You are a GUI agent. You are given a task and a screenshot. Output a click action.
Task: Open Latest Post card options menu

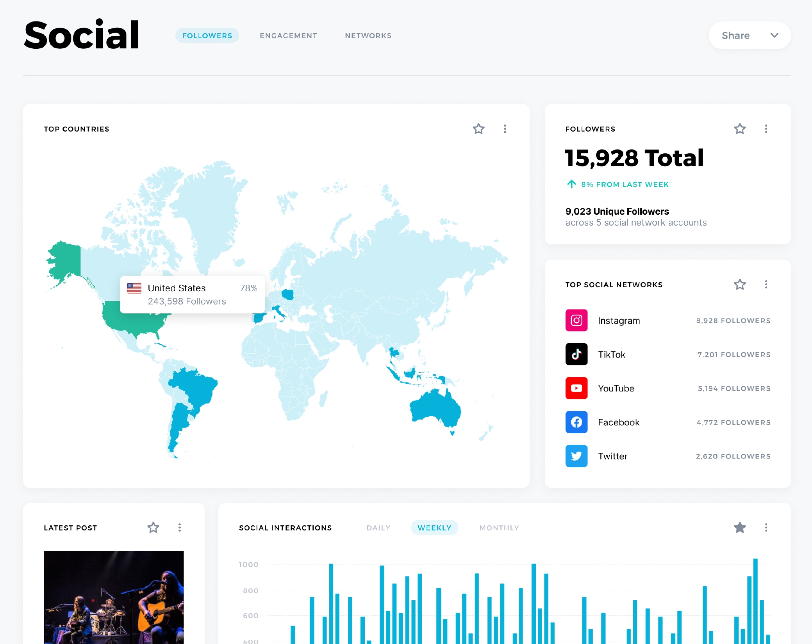click(179, 528)
